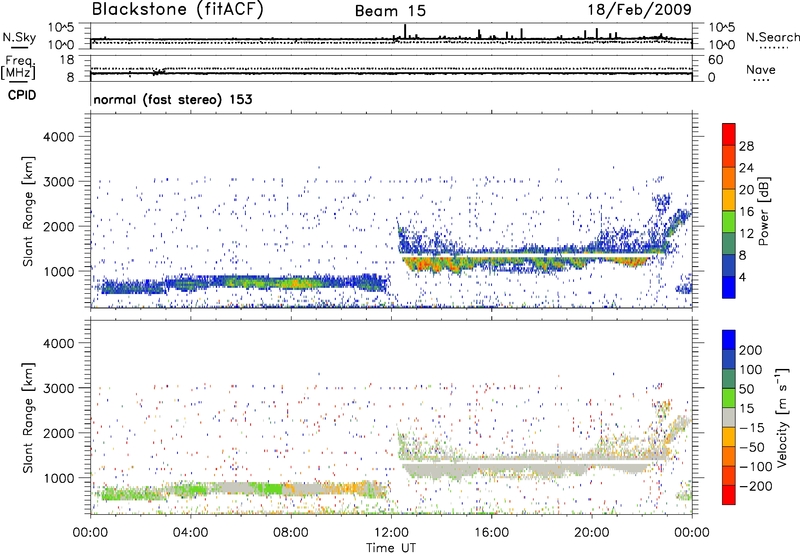Click the 'Beam 15' heading

point(390,11)
